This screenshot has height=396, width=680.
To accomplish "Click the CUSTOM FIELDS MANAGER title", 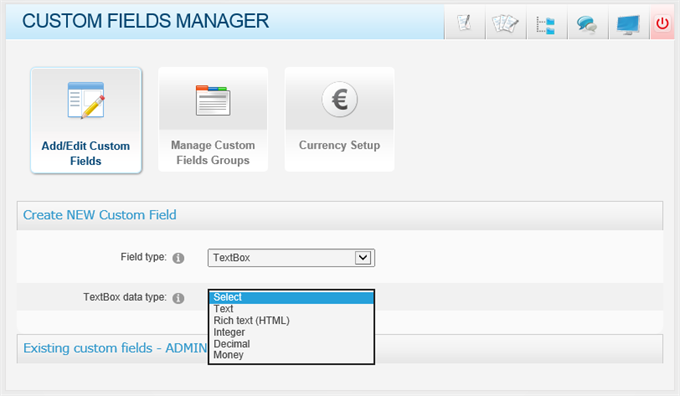I will (x=145, y=21).
